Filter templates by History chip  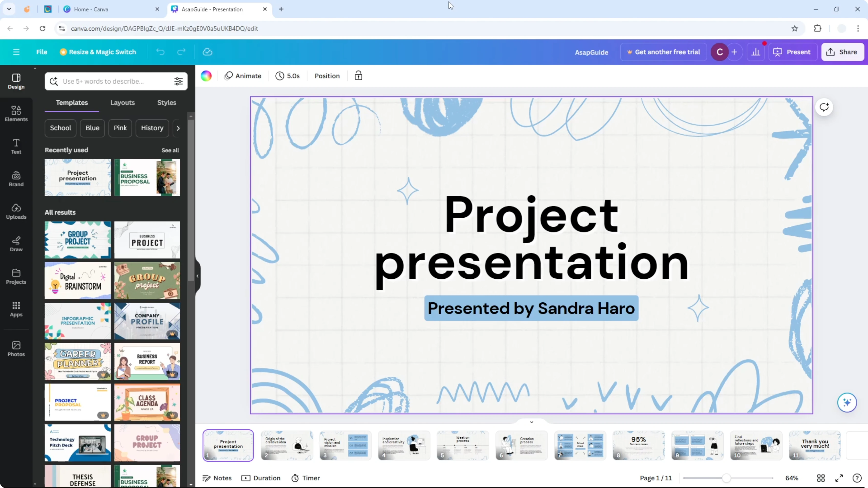tap(152, 128)
